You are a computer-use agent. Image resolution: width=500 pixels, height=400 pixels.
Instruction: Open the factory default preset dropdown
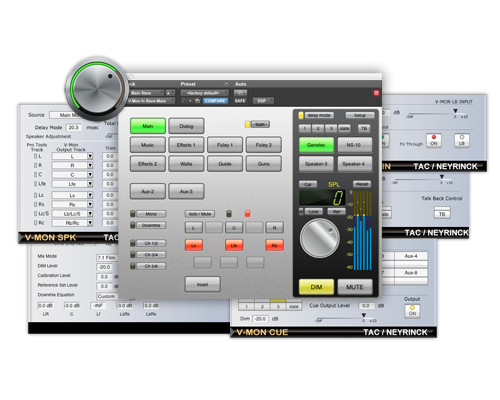(204, 93)
